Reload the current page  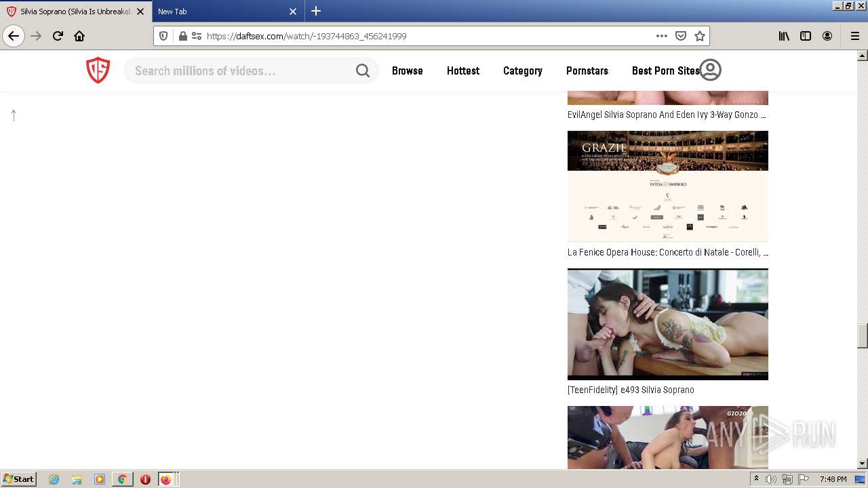(x=58, y=36)
